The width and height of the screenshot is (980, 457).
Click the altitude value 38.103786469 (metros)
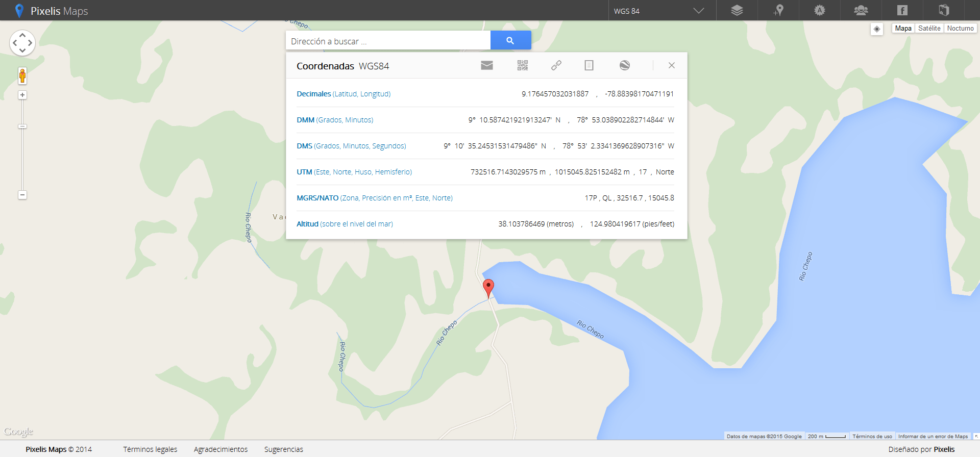click(536, 224)
